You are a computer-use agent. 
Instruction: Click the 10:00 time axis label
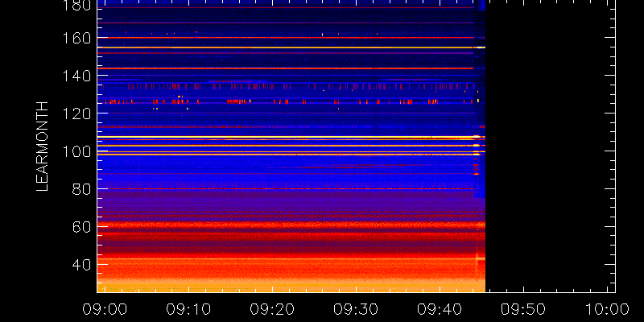tap(607, 309)
